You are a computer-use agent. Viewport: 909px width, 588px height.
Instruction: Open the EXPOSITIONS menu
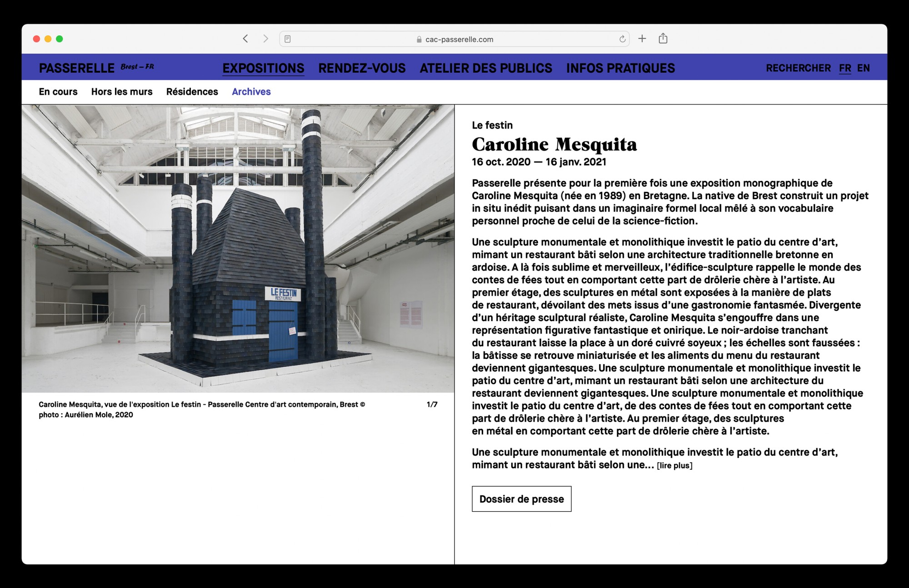click(x=263, y=68)
